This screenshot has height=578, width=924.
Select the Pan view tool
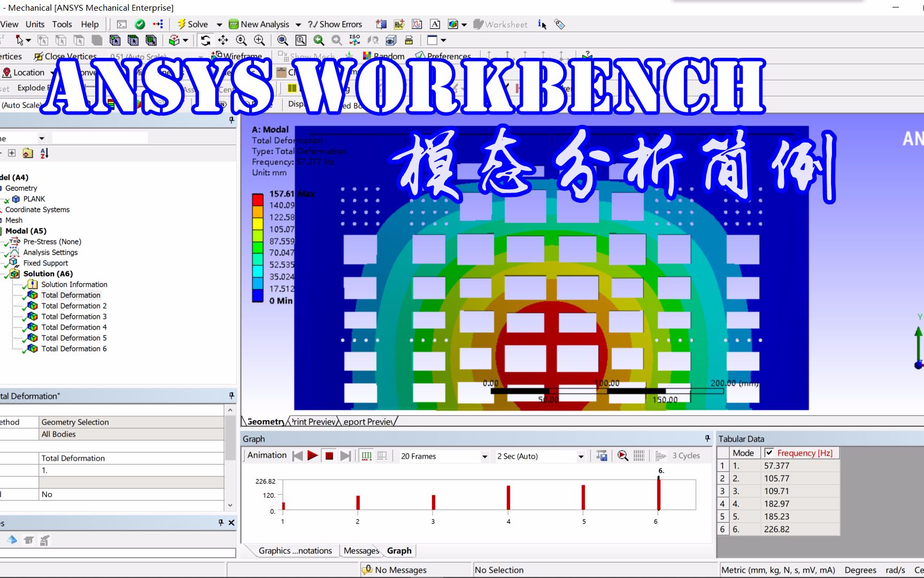pyautogui.click(x=223, y=40)
